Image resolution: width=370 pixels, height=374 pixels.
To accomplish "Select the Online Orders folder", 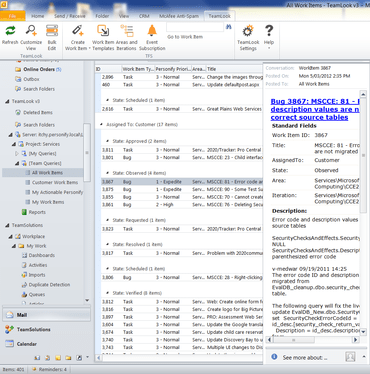I will click(x=38, y=69).
